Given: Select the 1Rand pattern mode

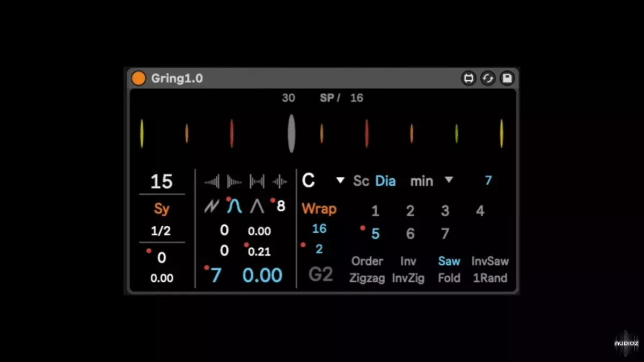Looking at the screenshot, I should click(x=490, y=278).
